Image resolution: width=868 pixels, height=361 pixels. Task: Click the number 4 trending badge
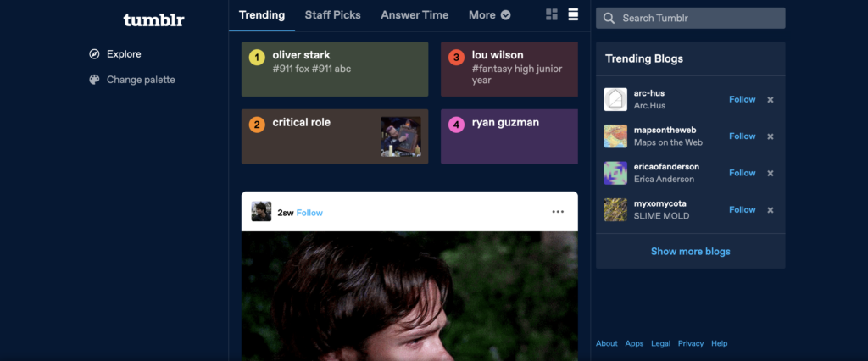(456, 125)
